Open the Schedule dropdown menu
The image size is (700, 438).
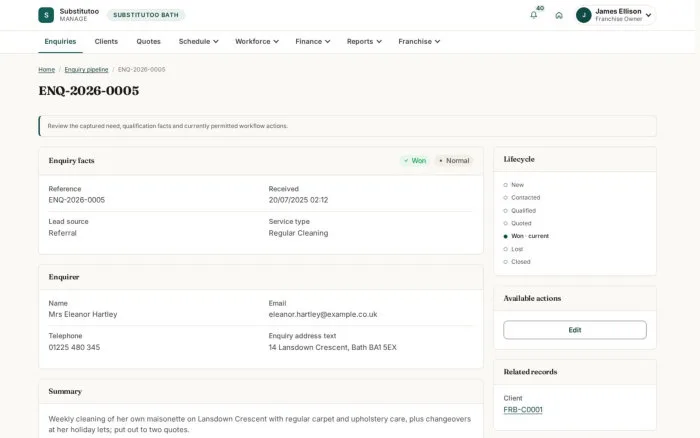(x=198, y=42)
